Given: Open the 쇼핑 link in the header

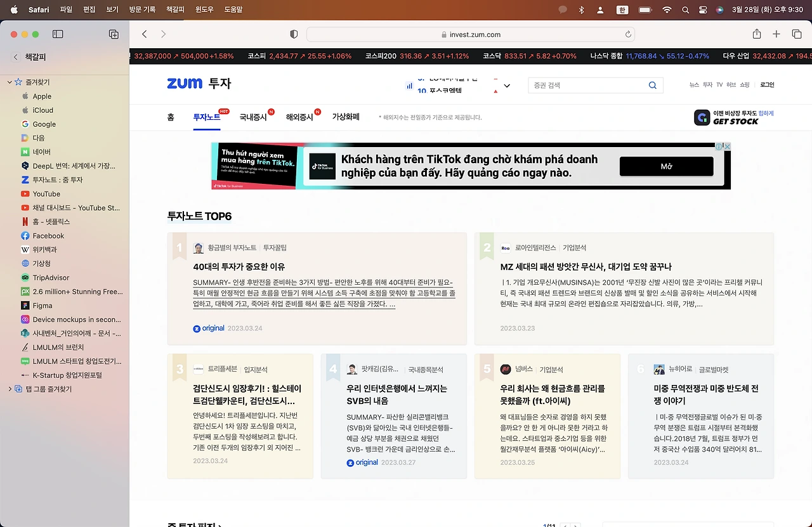Looking at the screenshot, I should pos(745,85).
